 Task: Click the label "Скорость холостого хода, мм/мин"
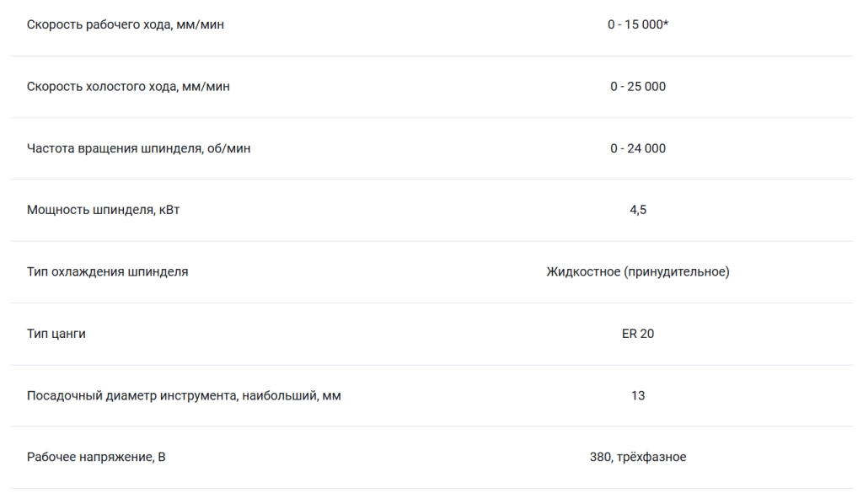[128, 87]
